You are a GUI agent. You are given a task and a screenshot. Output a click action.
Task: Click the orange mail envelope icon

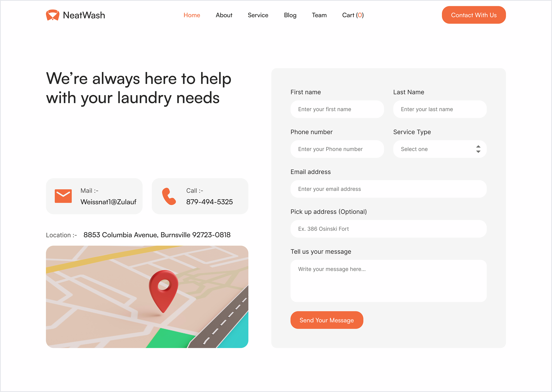coord(63,196)
